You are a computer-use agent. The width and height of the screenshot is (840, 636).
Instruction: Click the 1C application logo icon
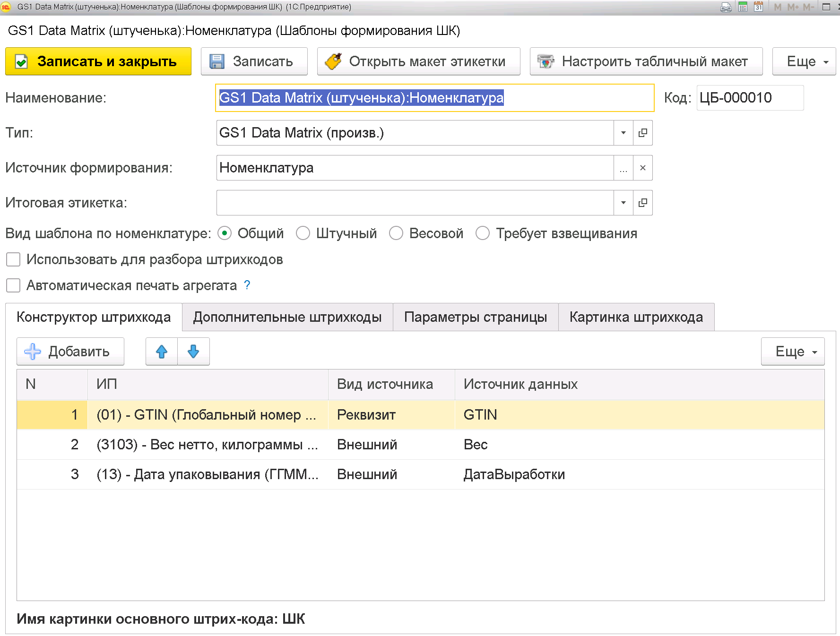click(6, 7)
